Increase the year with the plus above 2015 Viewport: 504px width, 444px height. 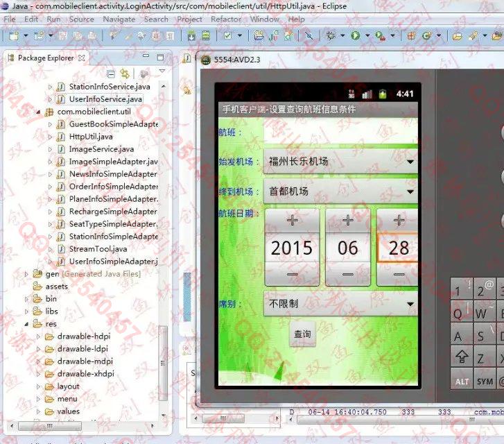click(292, 221)
